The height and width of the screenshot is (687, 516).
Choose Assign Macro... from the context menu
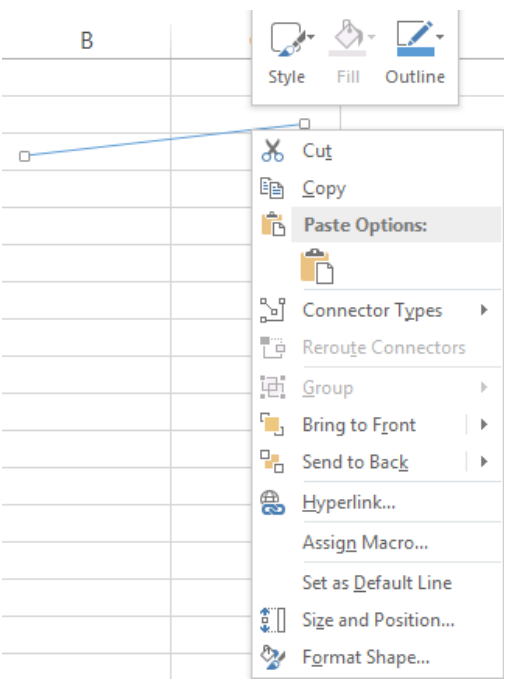(x=365, y=543)
